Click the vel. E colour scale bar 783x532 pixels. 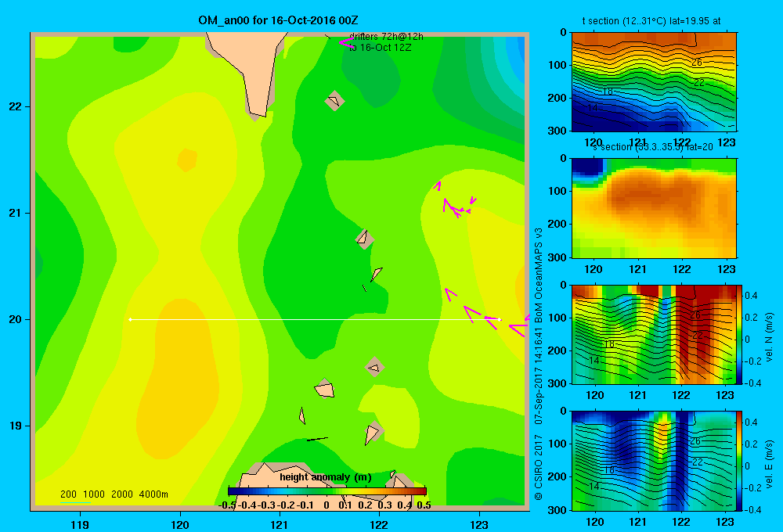[x=740, y=461]
